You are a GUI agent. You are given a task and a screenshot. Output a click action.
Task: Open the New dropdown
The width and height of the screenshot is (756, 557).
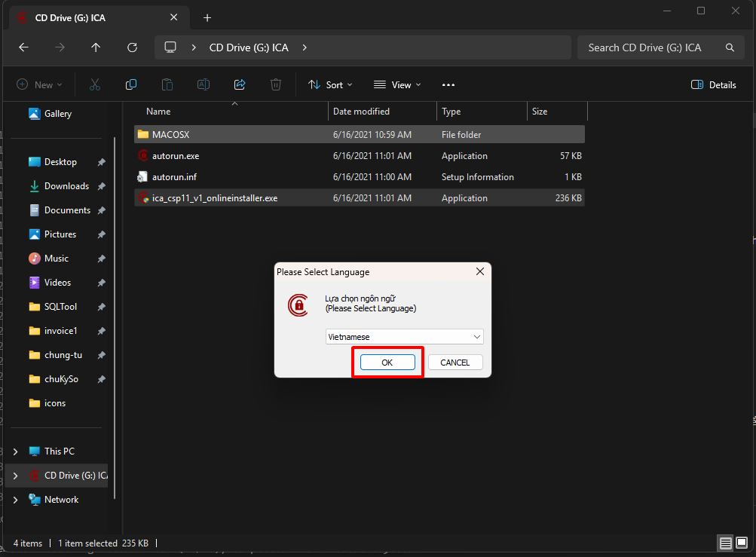(x=39, y=85)
